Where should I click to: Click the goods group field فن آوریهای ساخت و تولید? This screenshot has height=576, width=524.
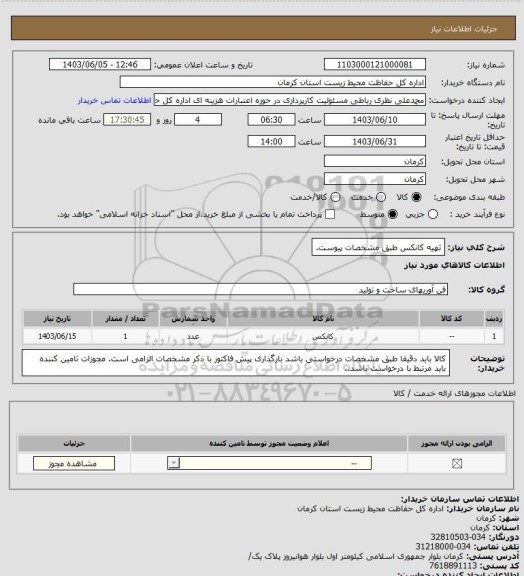click(261, 290)
